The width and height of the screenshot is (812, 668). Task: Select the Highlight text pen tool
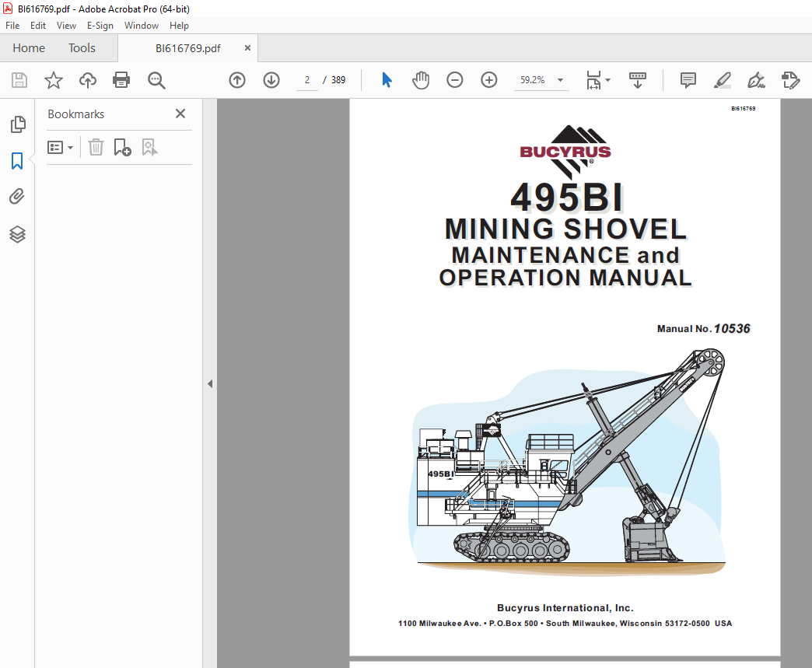[722, 80]
